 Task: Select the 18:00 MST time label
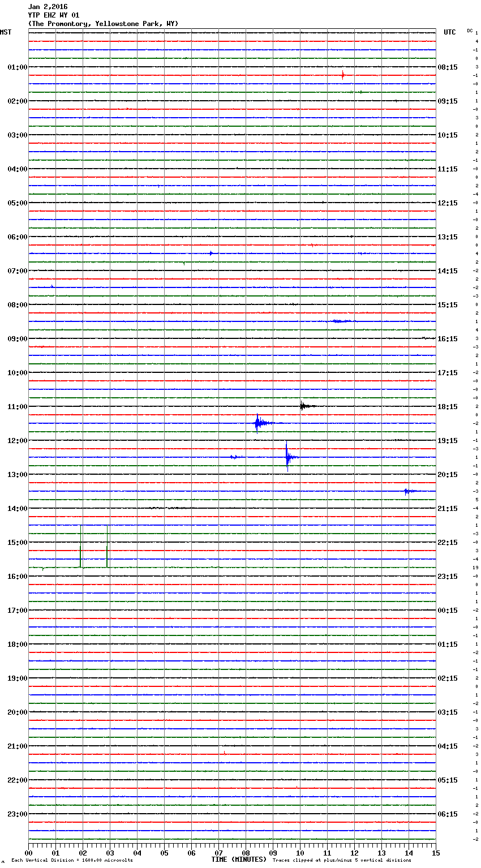coord(17,644)
